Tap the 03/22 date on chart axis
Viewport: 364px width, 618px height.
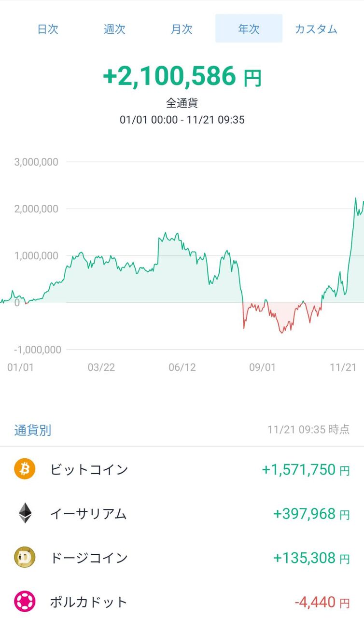(101, 367)
